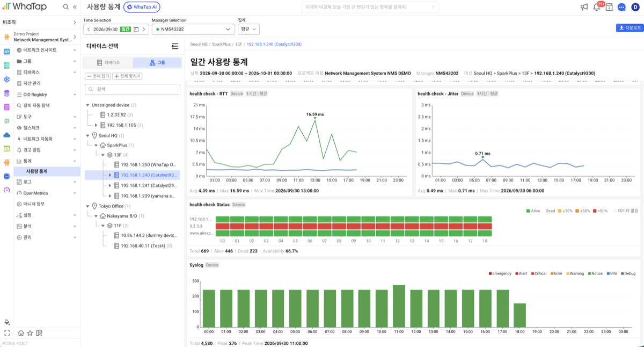
Task: Click the green globe icon in rail
Action: click(6, 121)
